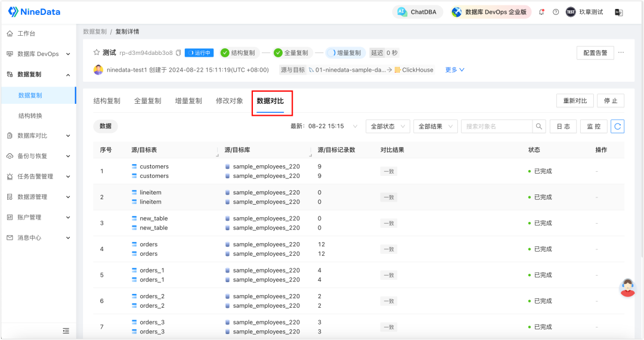Click 一致 result in customers row

tap(389, 172)
